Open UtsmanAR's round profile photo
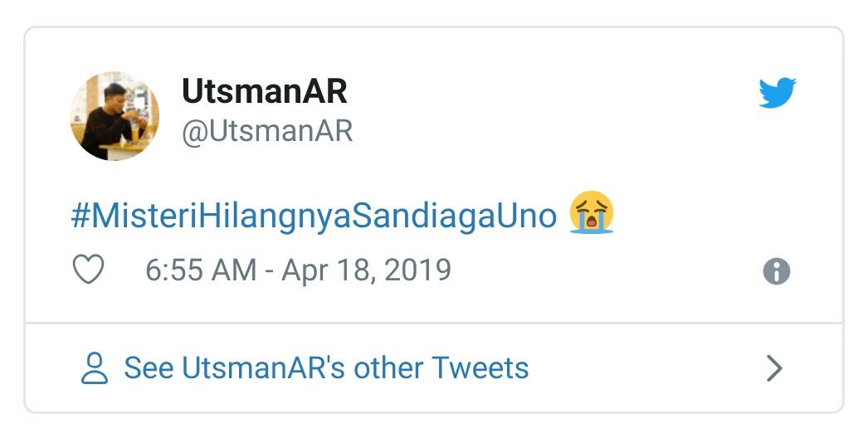Image resolution: width=868 pixels, height=433 pixels. point(115,116)
